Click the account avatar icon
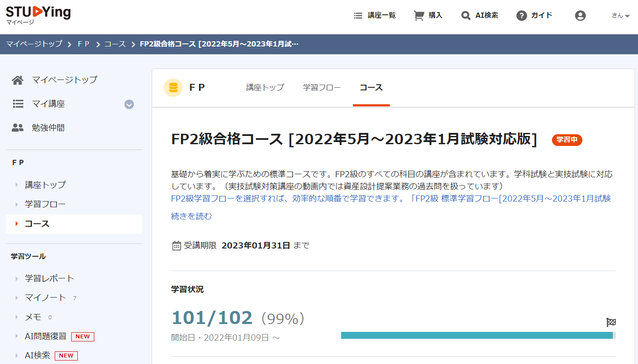Screen dimensions: 638x364 pyautogui.click(x=580, y=15)
